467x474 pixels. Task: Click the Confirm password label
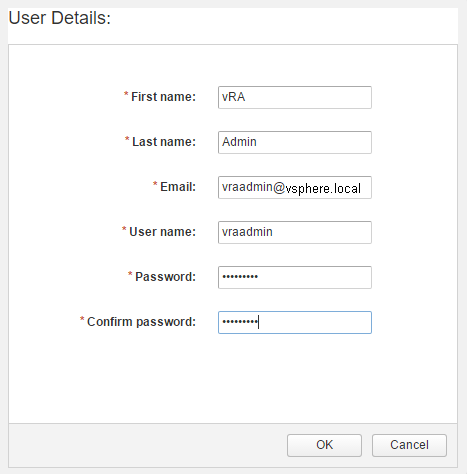141,322
